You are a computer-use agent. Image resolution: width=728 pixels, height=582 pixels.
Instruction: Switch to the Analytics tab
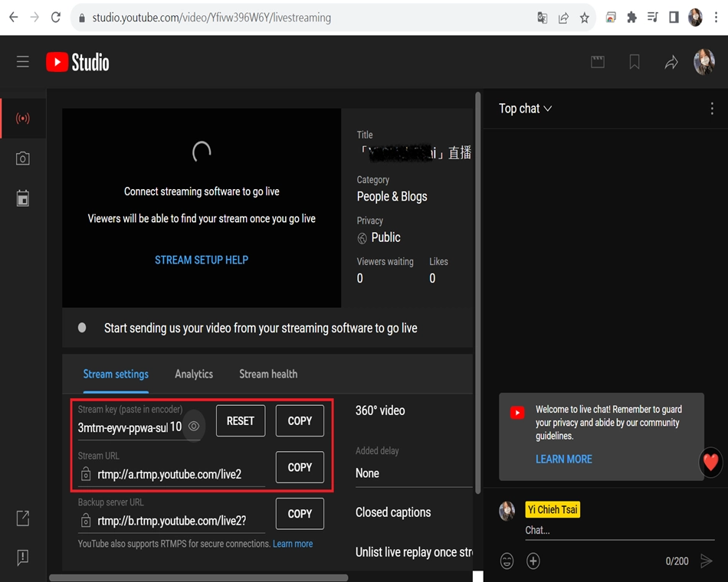(x=194, y=374)
